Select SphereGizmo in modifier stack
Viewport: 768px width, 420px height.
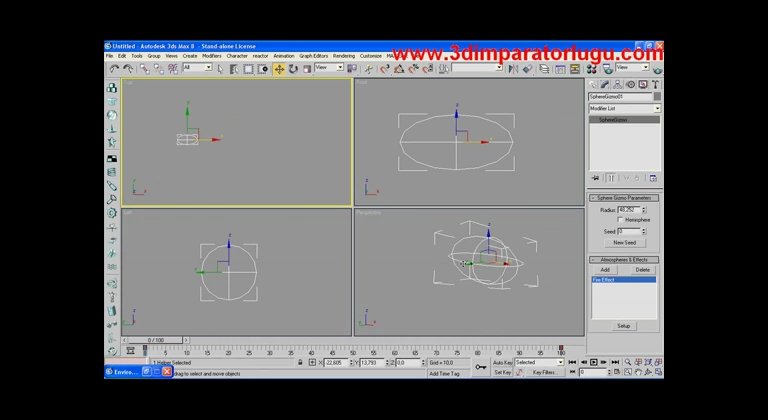[x=624, y=120]
